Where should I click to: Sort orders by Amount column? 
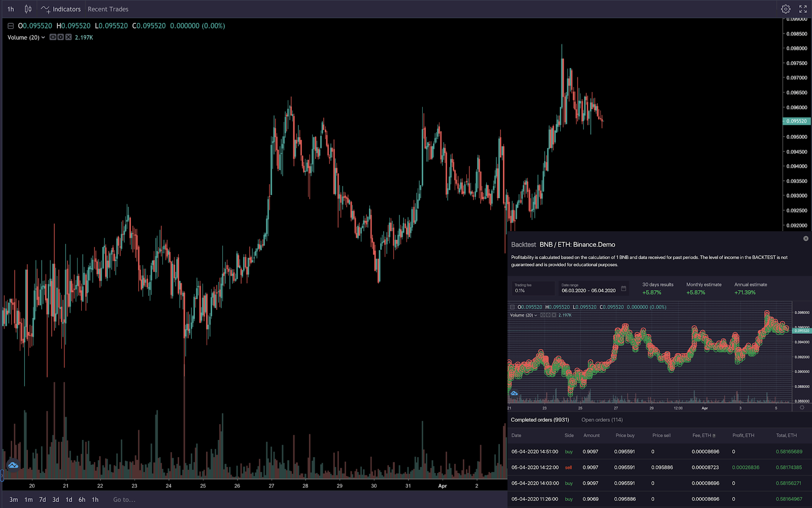click(x=591, y=435)
